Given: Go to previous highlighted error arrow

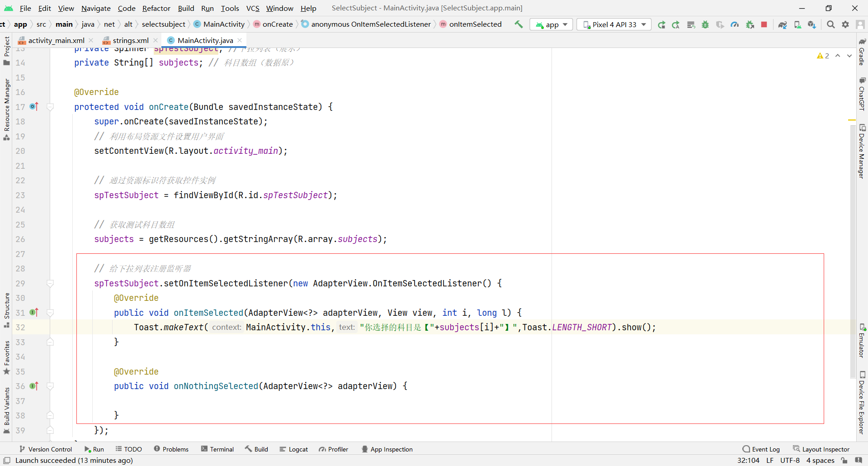Looking at the screenshot, I should 838,56.
